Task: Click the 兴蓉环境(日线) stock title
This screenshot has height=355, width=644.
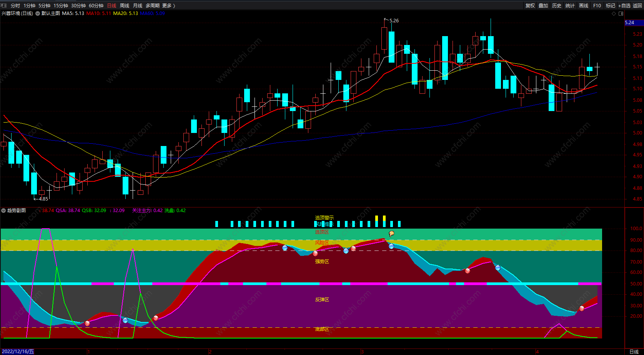Action: click(17, 13)
